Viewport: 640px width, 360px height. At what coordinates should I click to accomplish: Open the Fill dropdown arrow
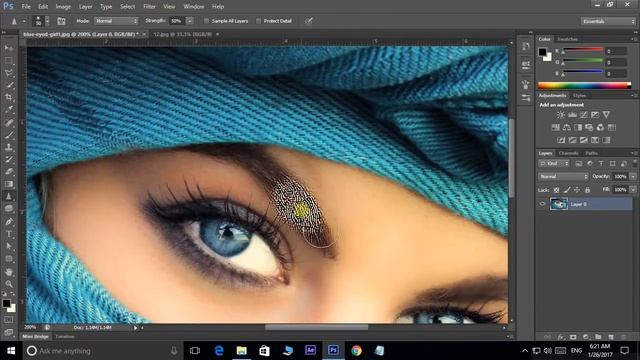pos(633,190)
